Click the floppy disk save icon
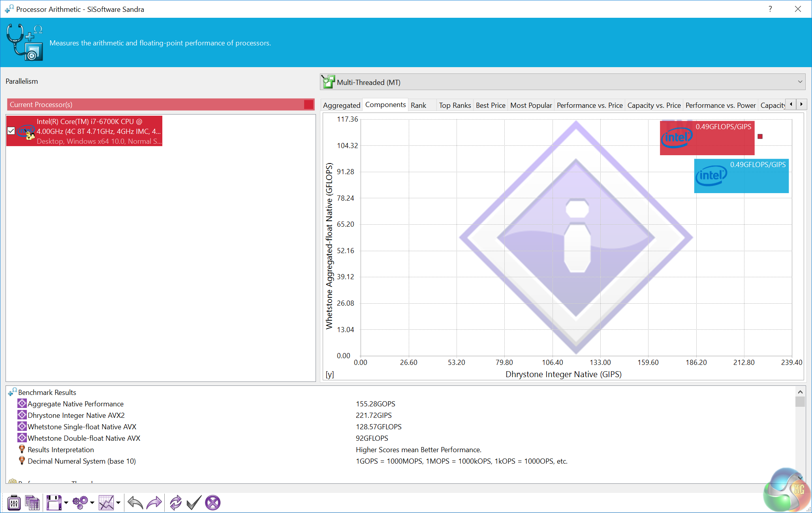The height and width of the screenshot is (513, 812). coord(54,503)
